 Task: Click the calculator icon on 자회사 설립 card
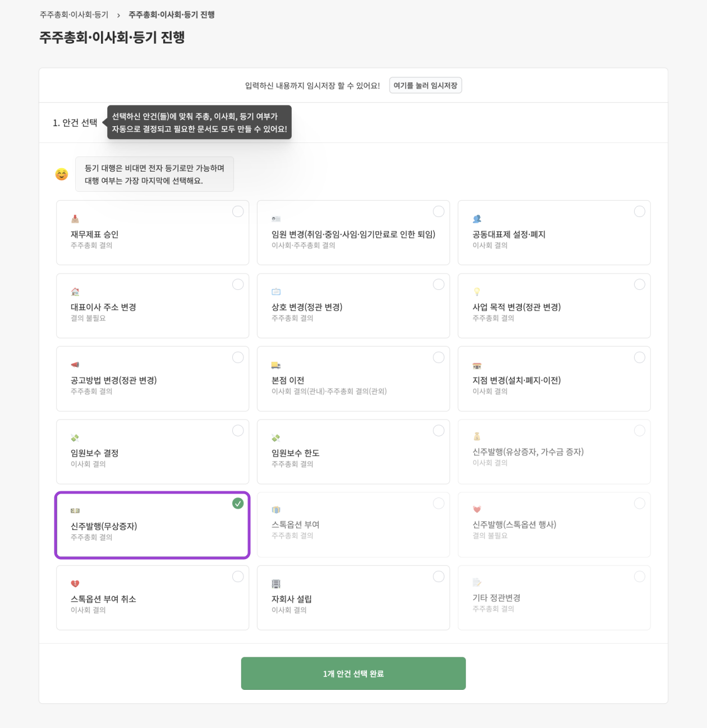[x=276, y=583]
